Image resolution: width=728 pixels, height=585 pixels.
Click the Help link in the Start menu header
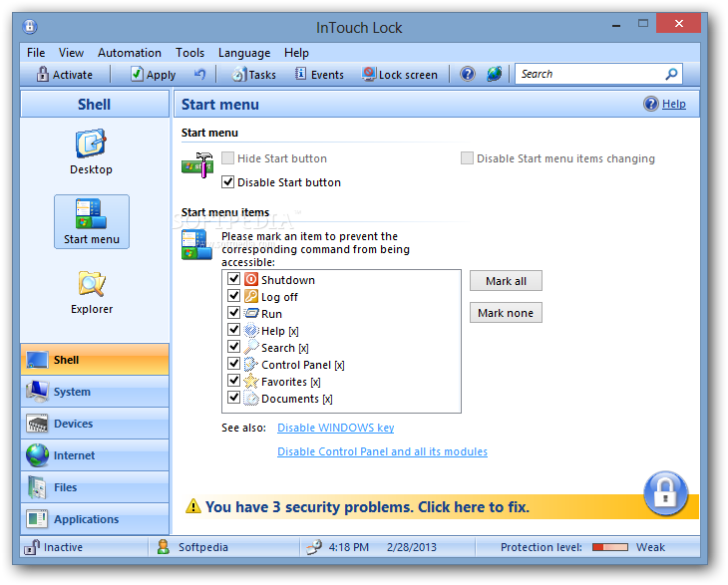click(x=674, y=104)
